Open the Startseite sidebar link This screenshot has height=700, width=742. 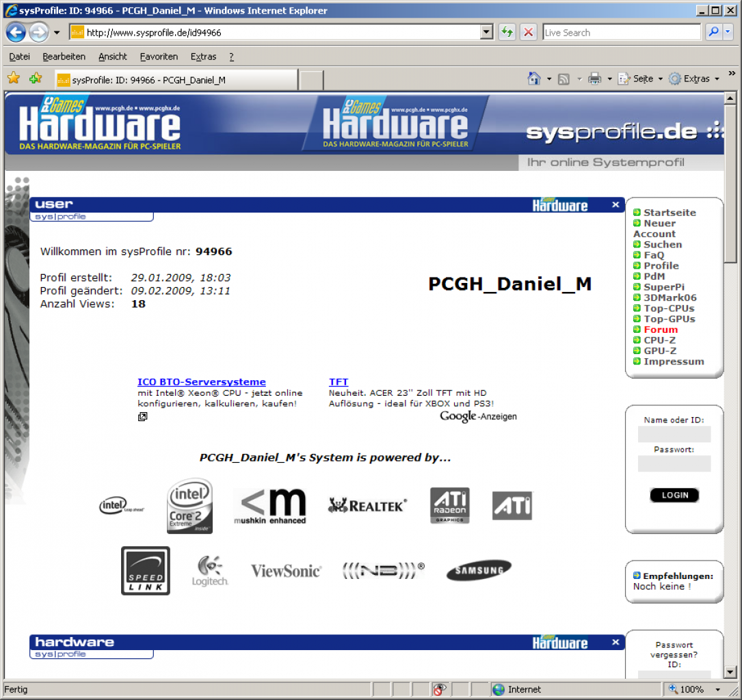(669, 213)
